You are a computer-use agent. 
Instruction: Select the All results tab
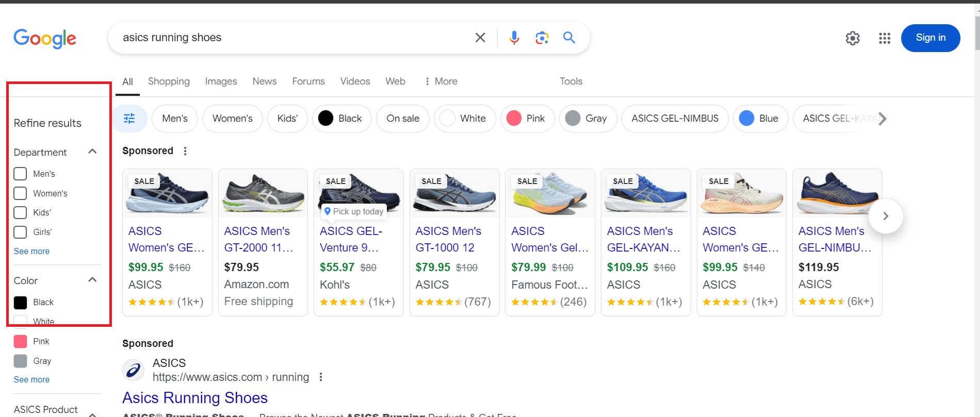pyautogui.click(x=127, y=81)
